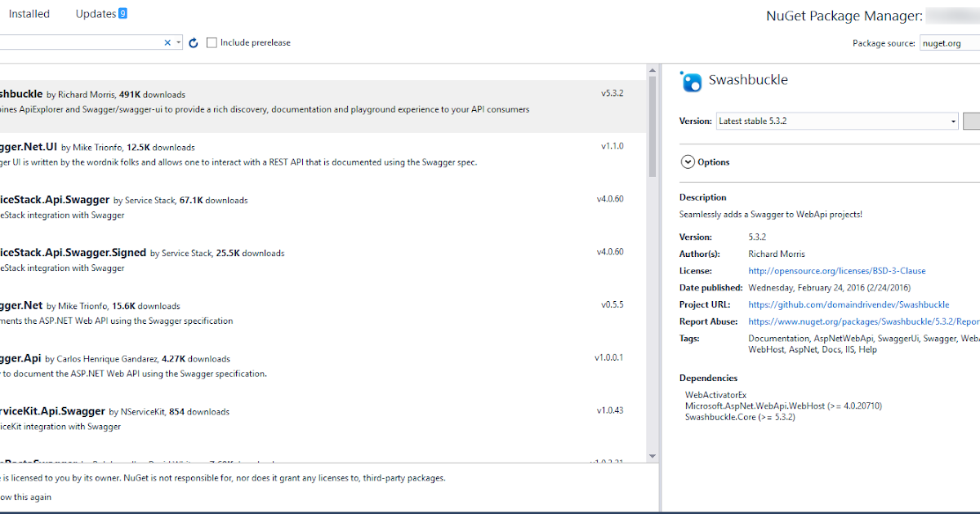Screen dimensions: 980x514
Task: Enable the Include prerelease checkbox
Action: click(x=212, y=42)
